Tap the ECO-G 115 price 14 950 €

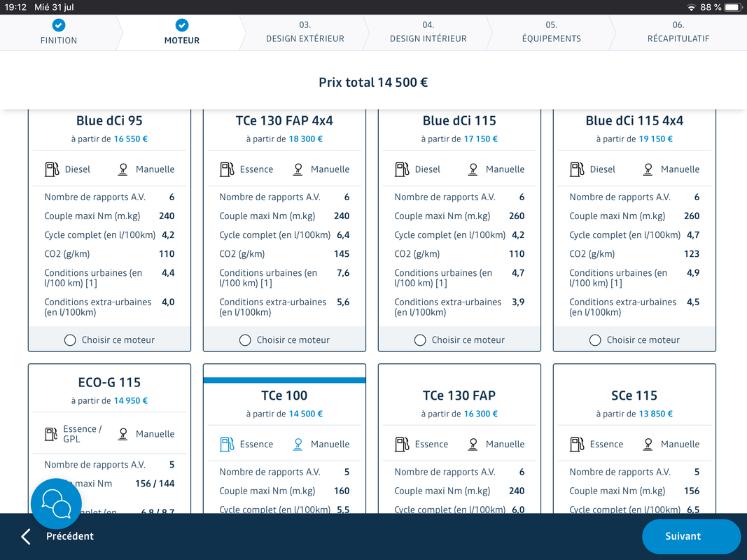[130, 401]
